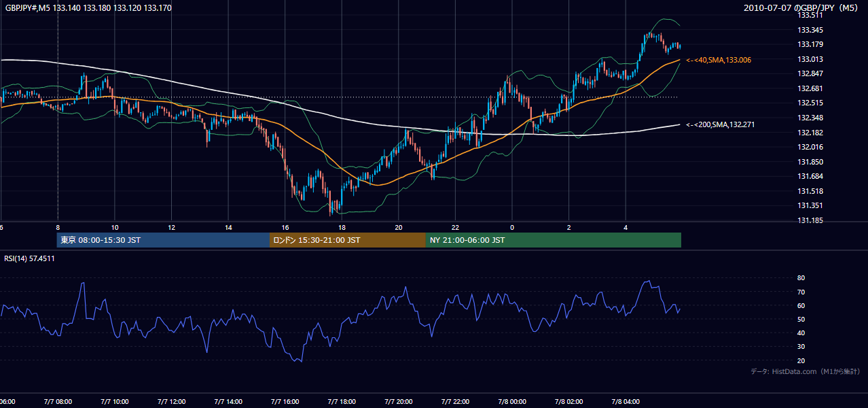Viewport: 868px width, 408px height.
Task: Click the London session bar ロンドン 15:30-21:00 JST
Action: point(348,240)
